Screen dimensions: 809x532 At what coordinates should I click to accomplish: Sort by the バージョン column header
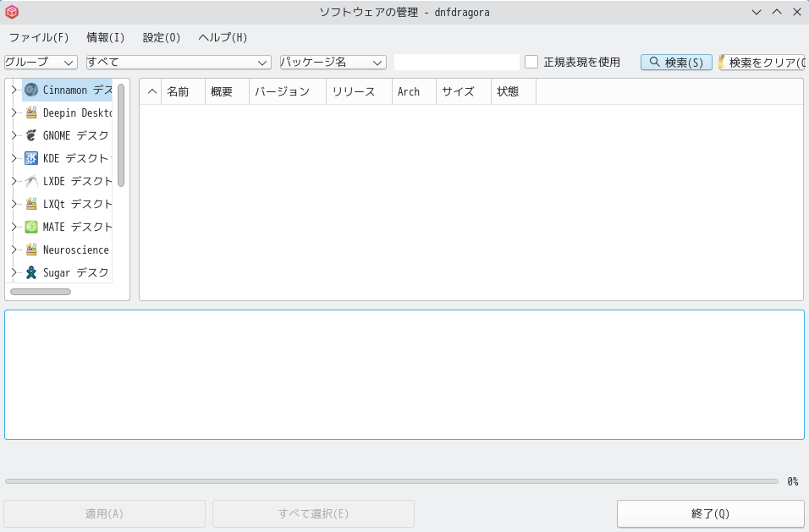288,91
